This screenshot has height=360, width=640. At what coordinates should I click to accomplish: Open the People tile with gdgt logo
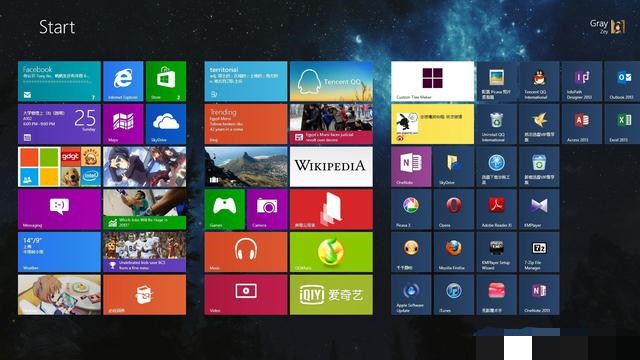(x=59, y=167)
